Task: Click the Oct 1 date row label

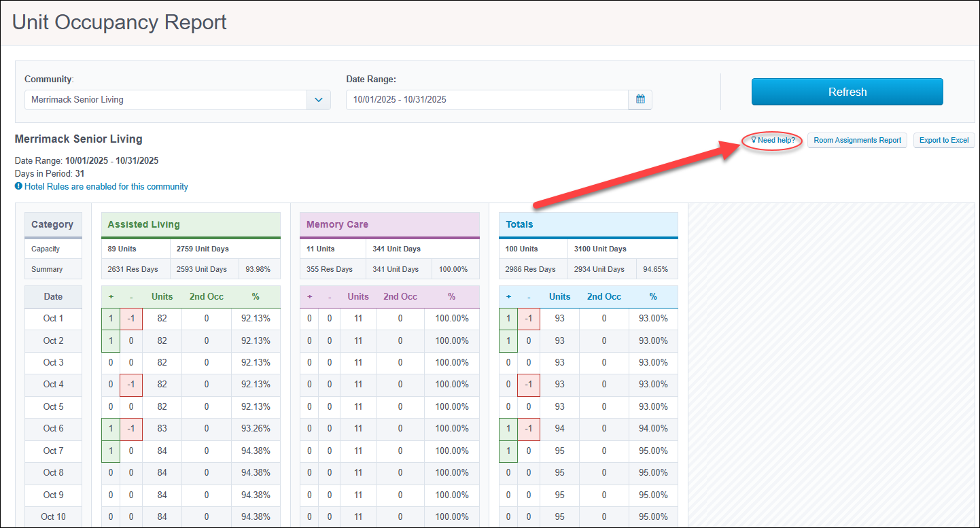Action: 53,319
